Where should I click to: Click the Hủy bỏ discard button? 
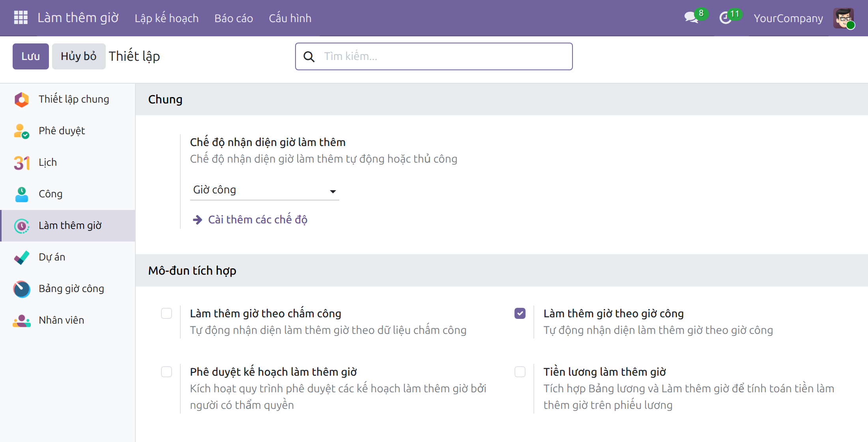pos(79,56)
